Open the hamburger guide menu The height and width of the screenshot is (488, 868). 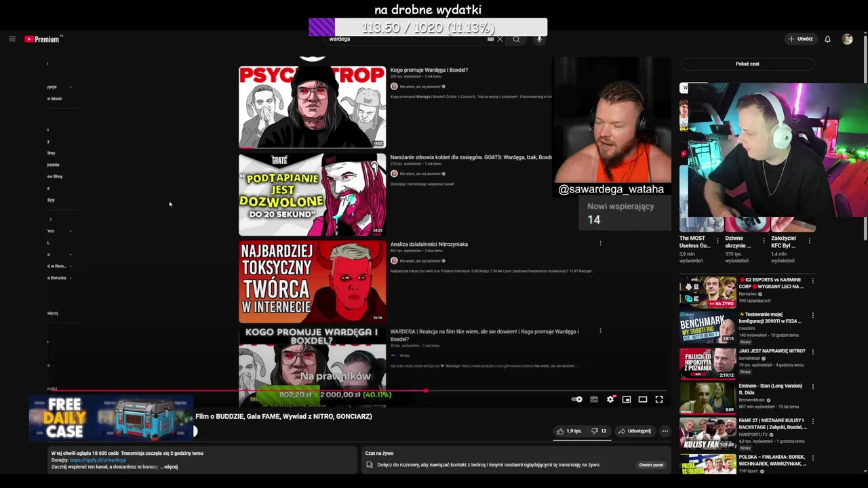pos(12,39)
